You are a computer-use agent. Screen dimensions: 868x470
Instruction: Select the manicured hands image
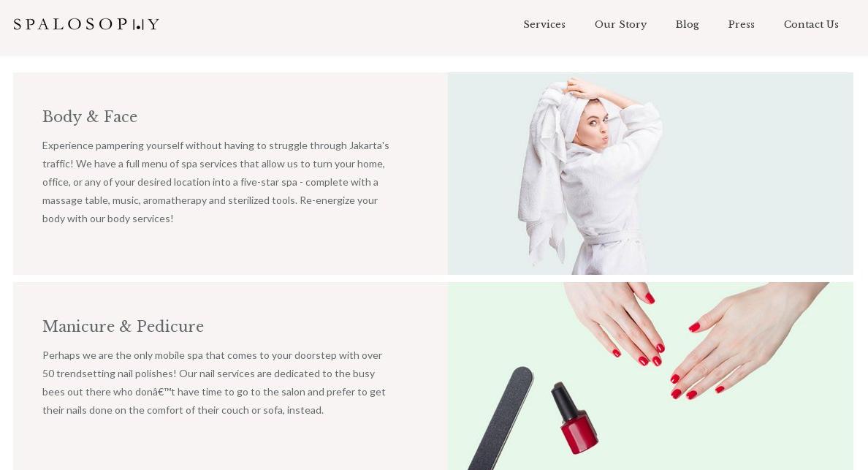(x=650, y=376)
